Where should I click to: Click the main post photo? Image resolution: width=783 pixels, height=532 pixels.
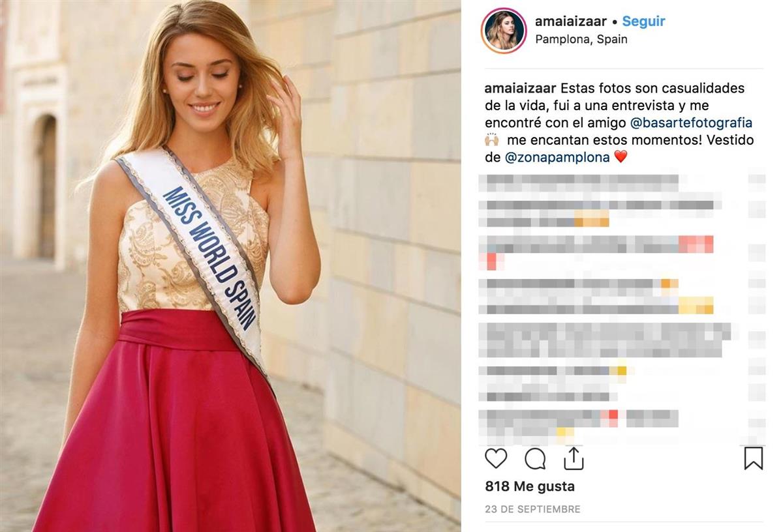click(x=230, y=266)
